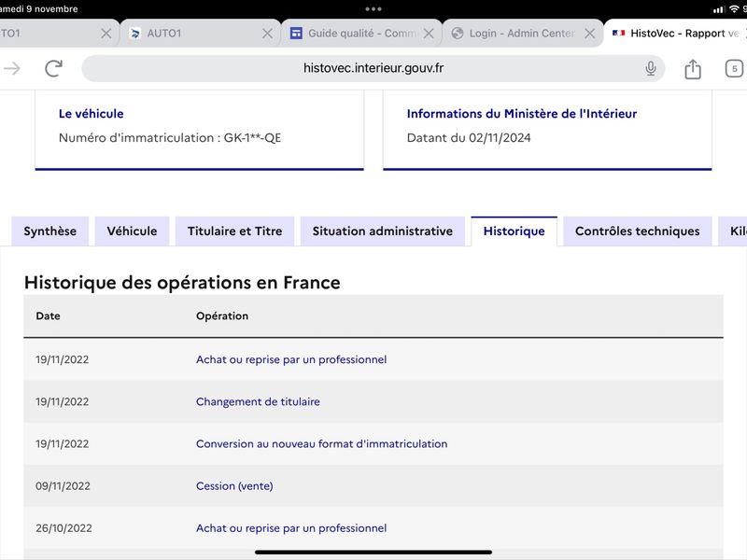The width and height of the screenshot is (747, 560).
Task: Open the Véhicule tab
Action: coord(132,231)
